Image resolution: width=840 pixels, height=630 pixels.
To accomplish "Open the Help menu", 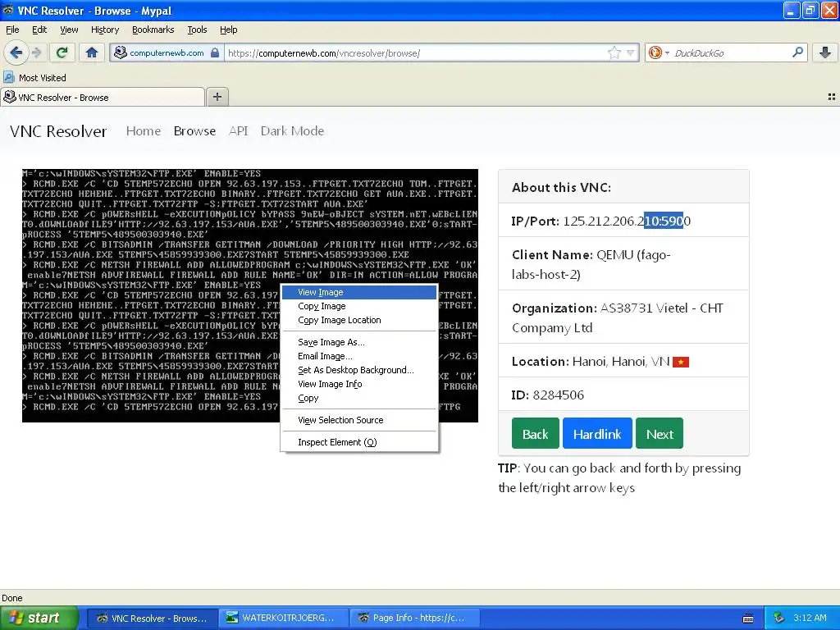I will [x=228, y=30].
